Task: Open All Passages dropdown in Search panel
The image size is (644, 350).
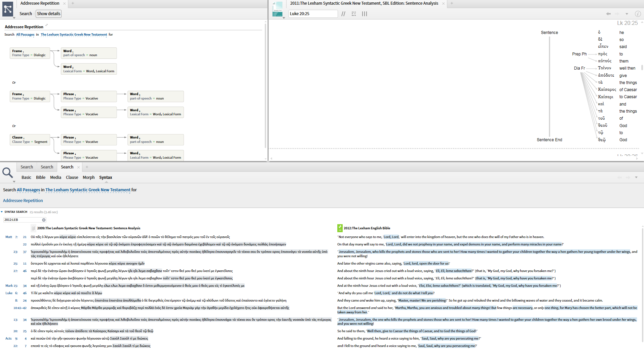Action: [x=29, y=190]
